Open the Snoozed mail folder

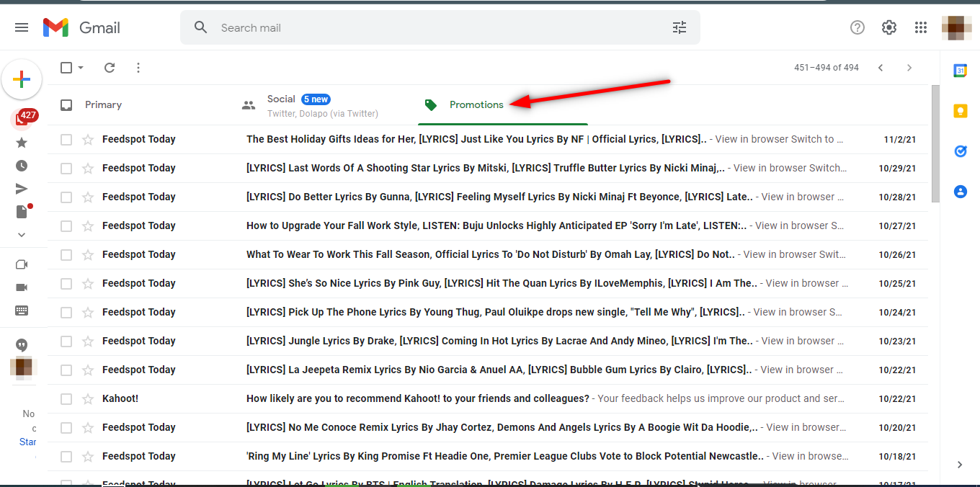22,165
